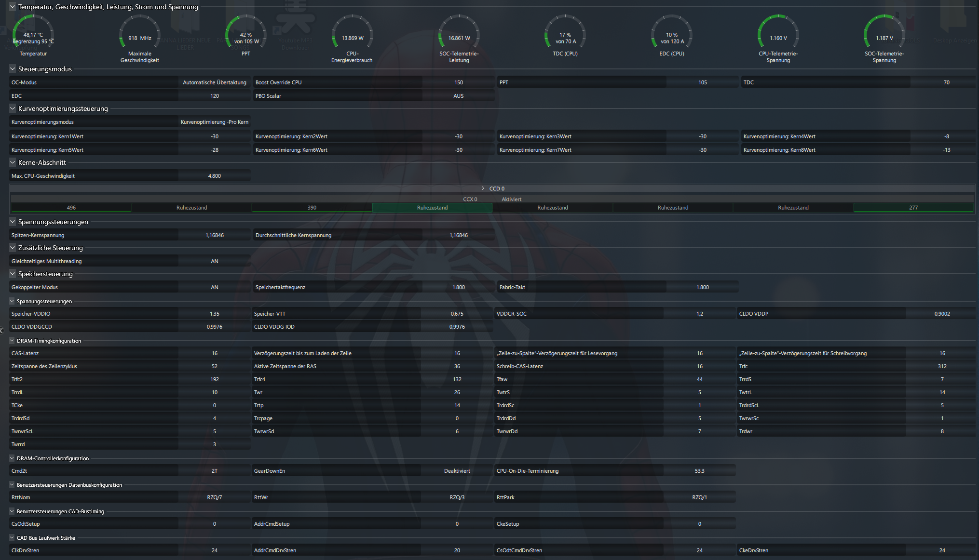979x560 pixels.
Task: Click the Temperatur gauge dial
Action: (x=33, y=35)
